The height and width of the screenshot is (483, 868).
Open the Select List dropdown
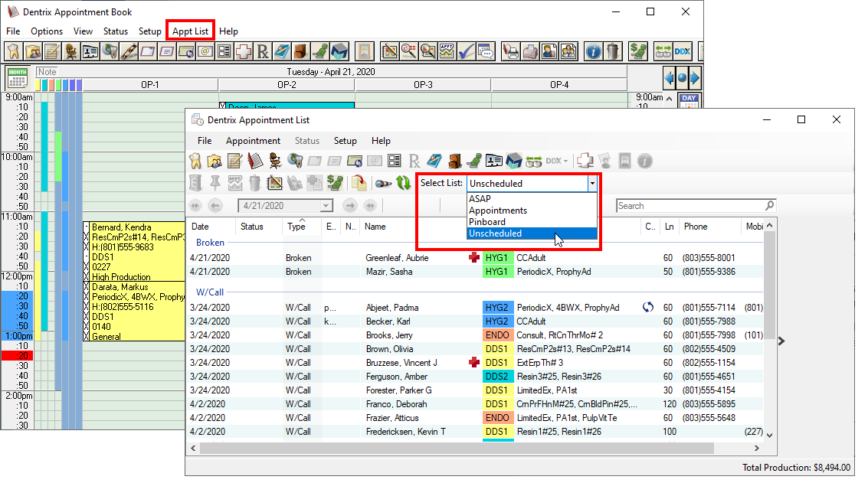(594, 184)
